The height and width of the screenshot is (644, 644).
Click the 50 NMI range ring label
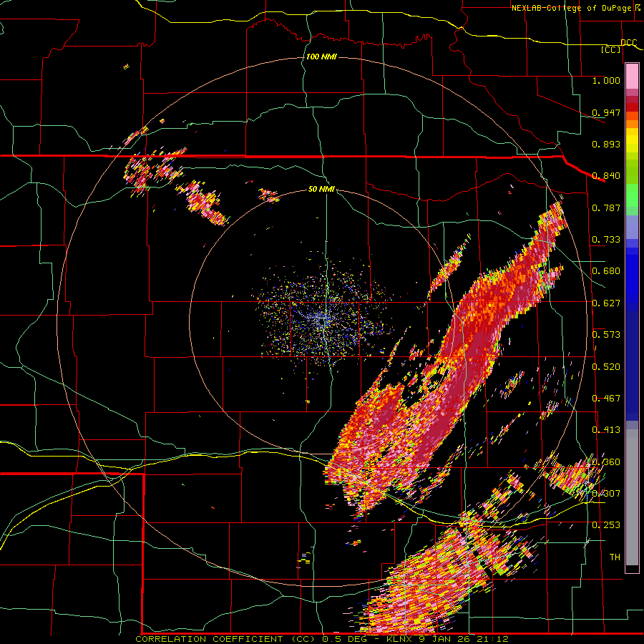(x=321, y=189)
